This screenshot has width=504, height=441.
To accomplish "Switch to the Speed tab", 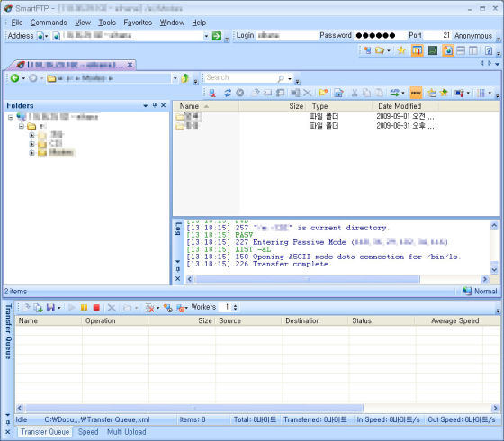I will pyautogui.click(x=88, y=432).
